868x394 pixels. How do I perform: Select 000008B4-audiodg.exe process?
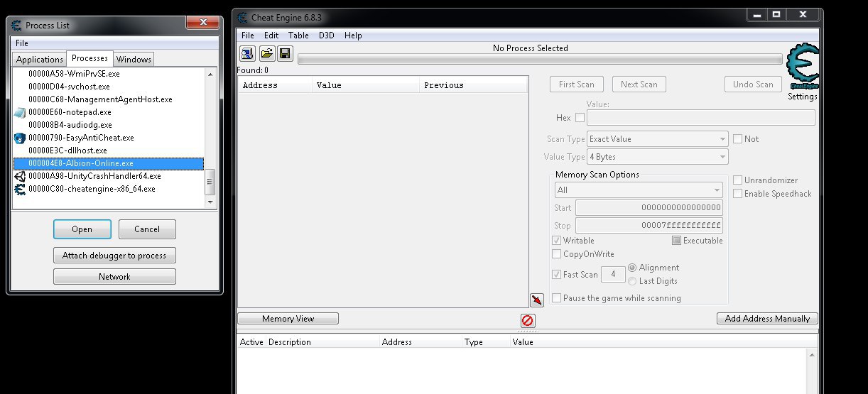[109, 125]
